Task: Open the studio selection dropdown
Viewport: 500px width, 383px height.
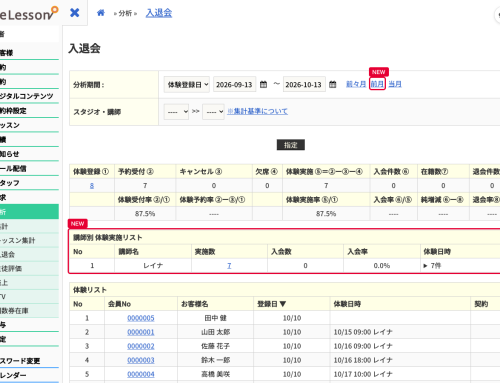Action: tap(176, 112)
